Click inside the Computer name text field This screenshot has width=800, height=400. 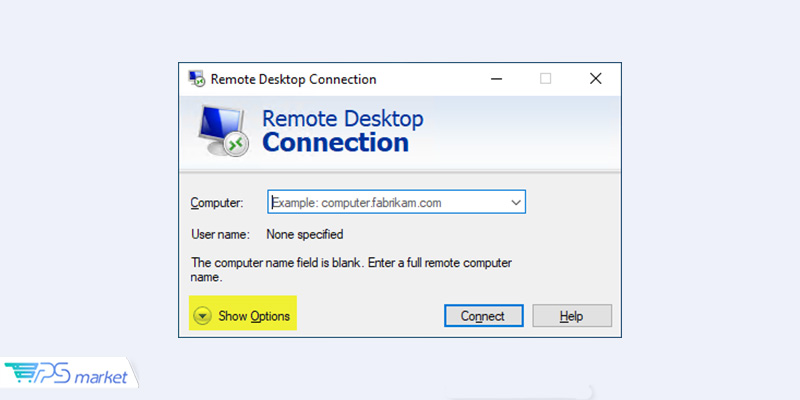pyautogui.click(x=385, y=203)
